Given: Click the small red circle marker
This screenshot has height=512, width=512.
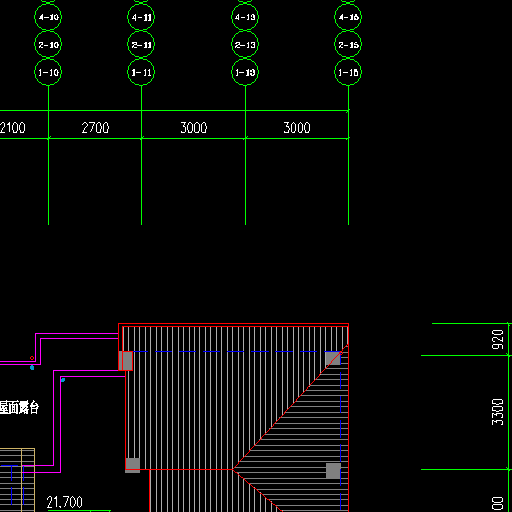Looking at the screenshot, I should point(32,358).
